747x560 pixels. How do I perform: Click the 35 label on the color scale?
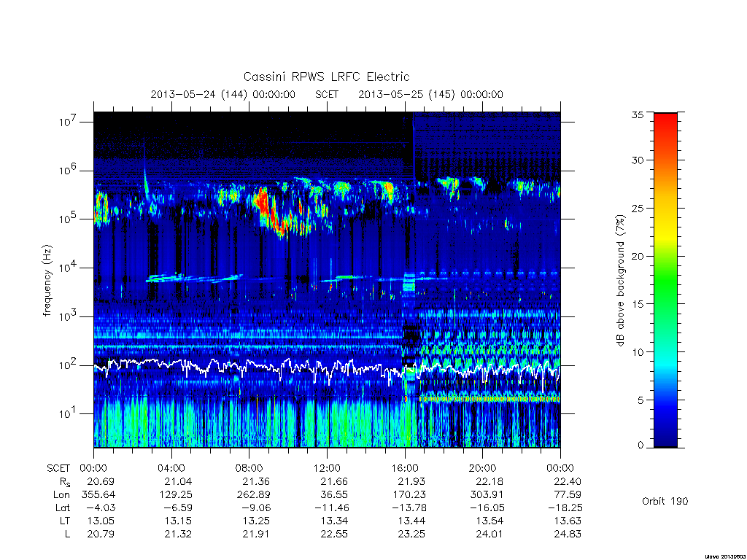tap(638, 114)
